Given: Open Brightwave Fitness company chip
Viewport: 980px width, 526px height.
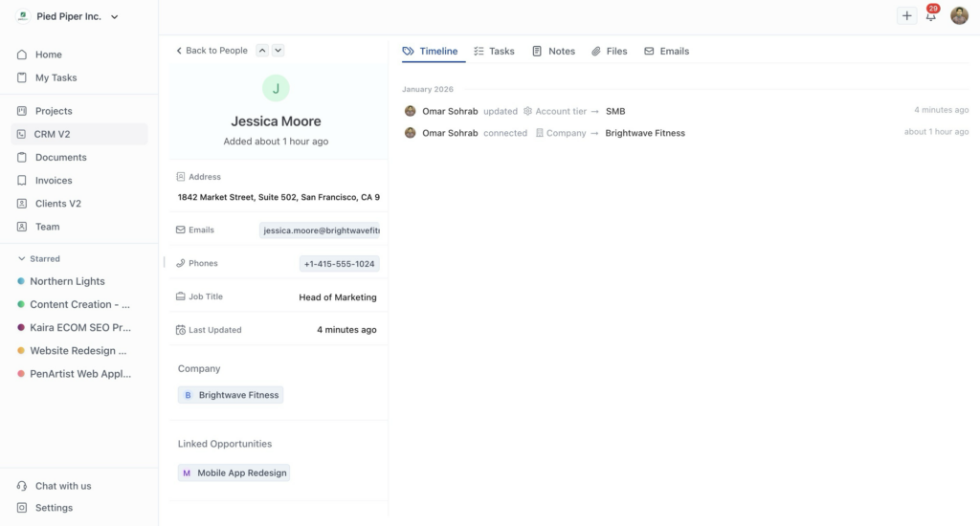Looking at the screenshot, I should pos(231,395).
